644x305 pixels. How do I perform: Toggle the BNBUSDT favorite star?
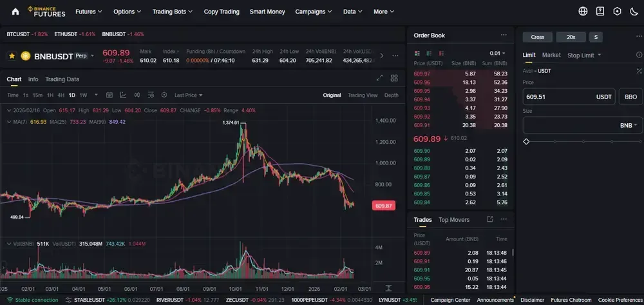[12, 55]
